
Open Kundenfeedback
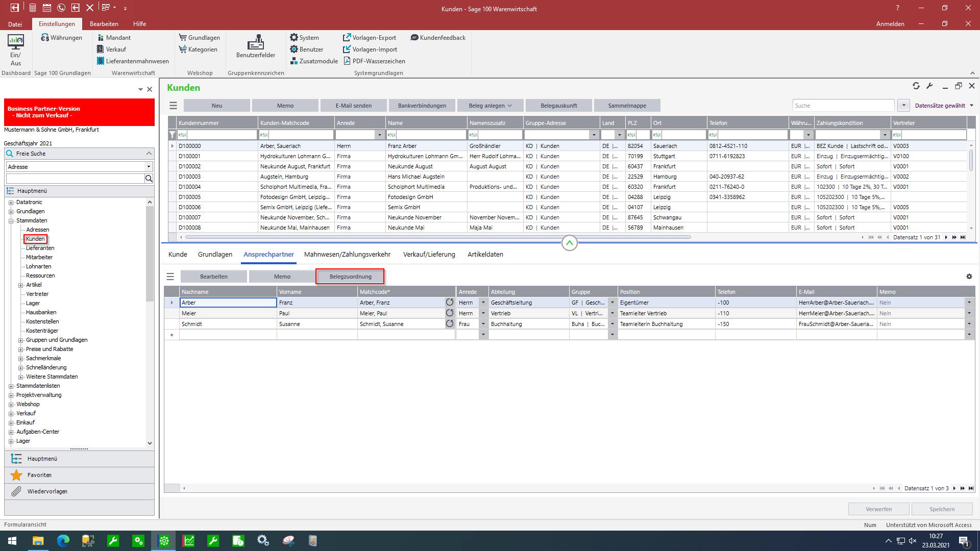(438, 38)
